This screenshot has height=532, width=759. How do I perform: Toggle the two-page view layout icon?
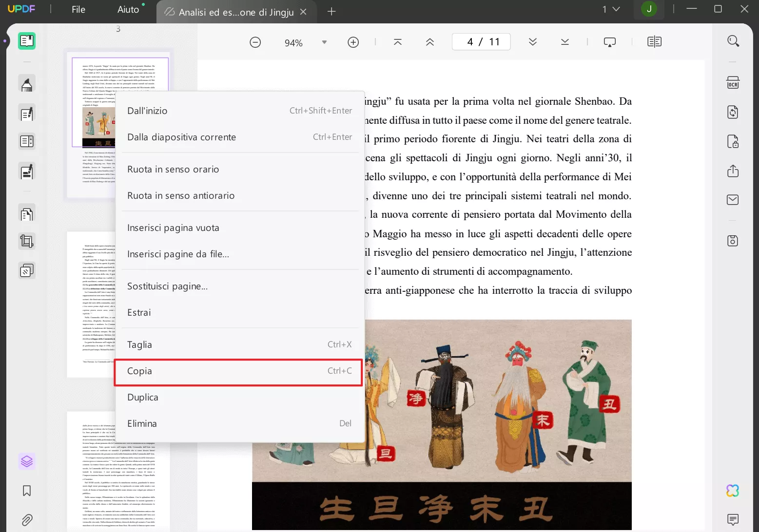click(655, 42)
